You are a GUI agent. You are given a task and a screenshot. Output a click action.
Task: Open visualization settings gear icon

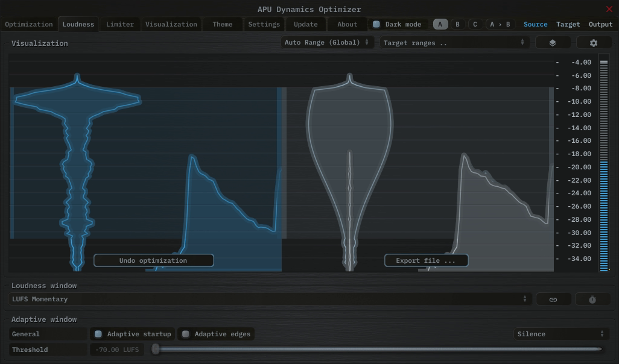click(x=594, y=43)
